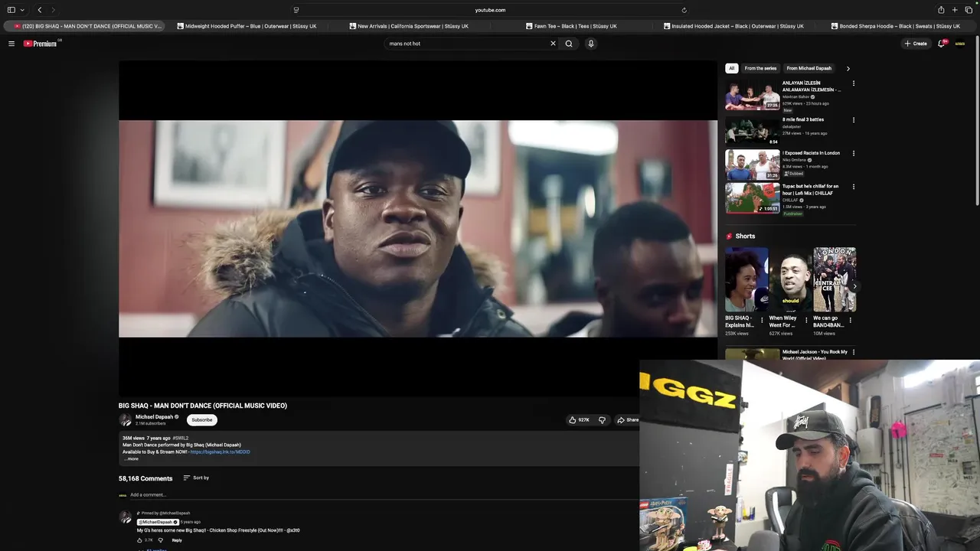Select the From the series chip
The width and height of the screenshot is (980, 551).
[x=760, y=68]
